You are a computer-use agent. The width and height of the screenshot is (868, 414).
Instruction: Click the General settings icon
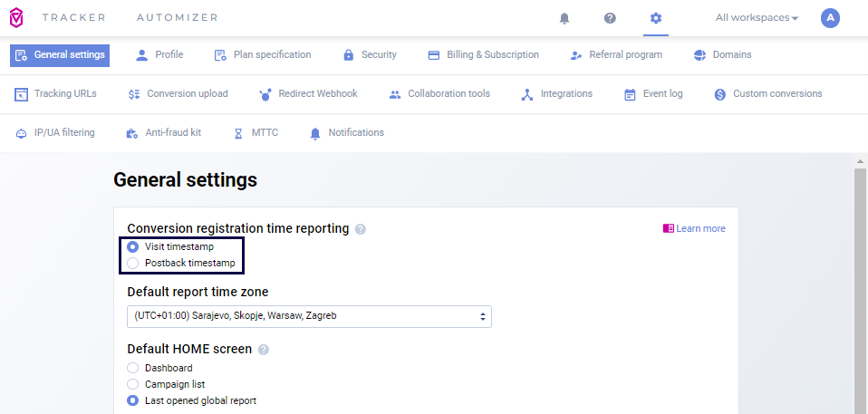[x=21, y=55]
